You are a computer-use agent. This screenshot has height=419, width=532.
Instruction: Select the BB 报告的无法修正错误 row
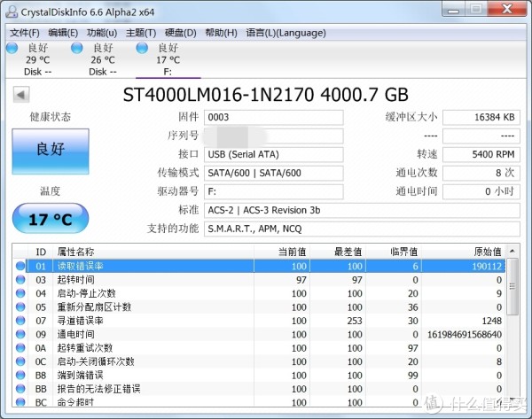[x=260, y=389]
